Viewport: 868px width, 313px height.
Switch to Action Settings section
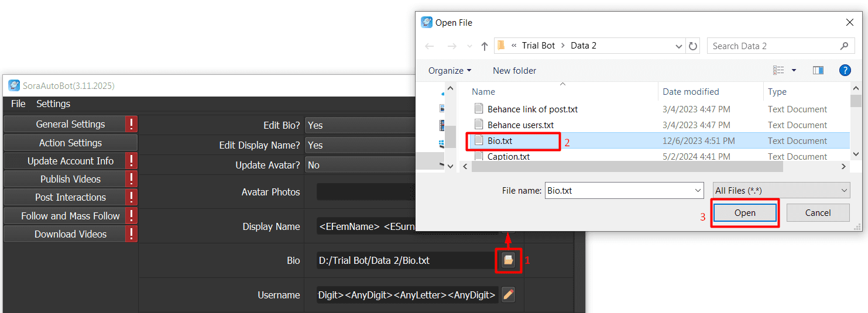click(70, 143)
